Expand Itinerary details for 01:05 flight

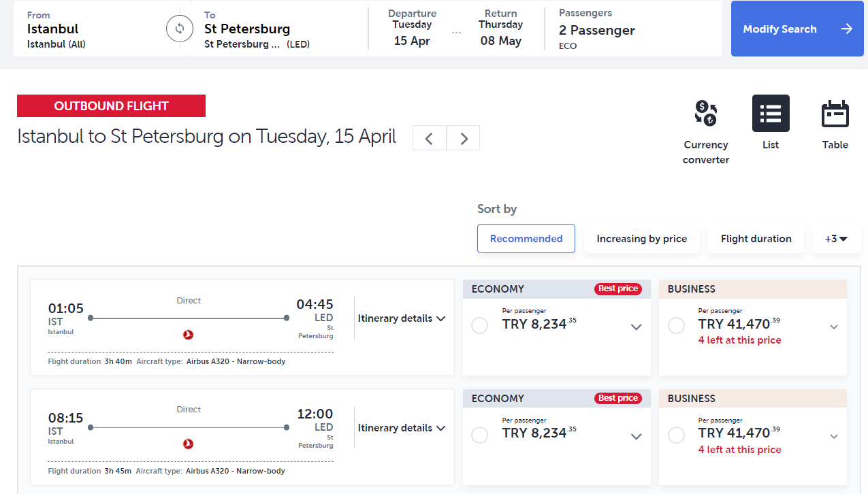(x=402, y=318)
